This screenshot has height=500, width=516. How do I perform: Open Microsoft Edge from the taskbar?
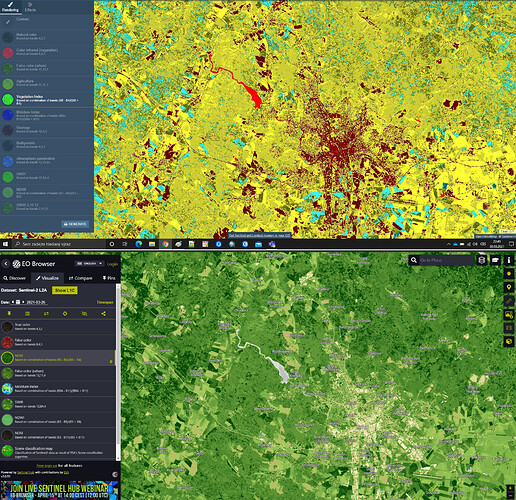pos(139,244)
